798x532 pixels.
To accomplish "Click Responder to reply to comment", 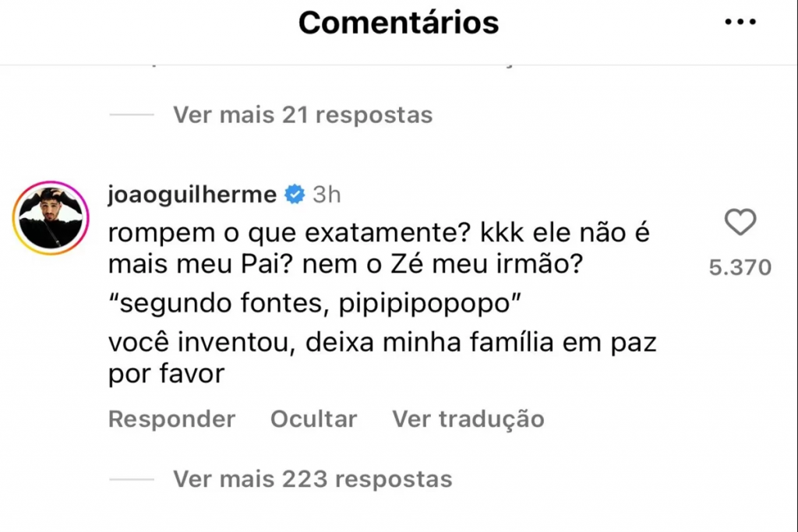I will tap(171, 419).
